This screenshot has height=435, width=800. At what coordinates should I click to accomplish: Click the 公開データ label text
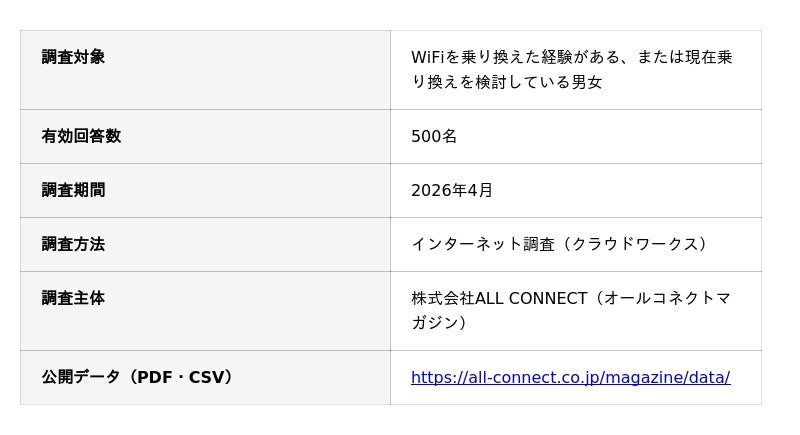tap(81, 377)
